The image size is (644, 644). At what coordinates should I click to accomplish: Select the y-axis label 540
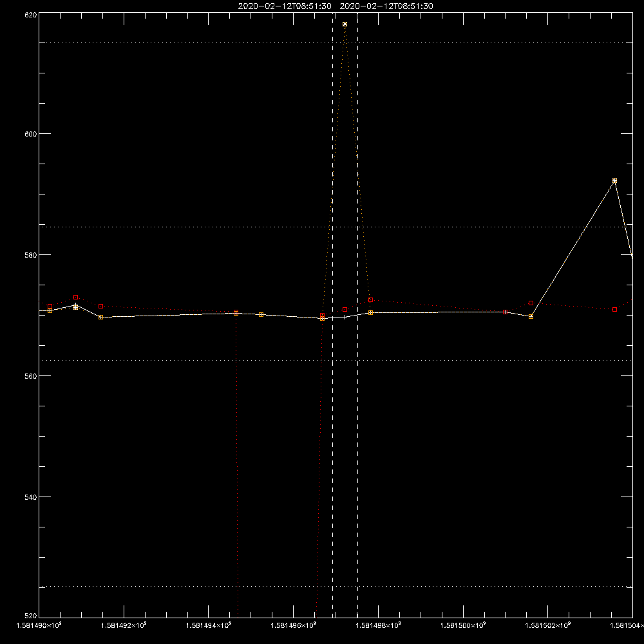coord(31,497)
